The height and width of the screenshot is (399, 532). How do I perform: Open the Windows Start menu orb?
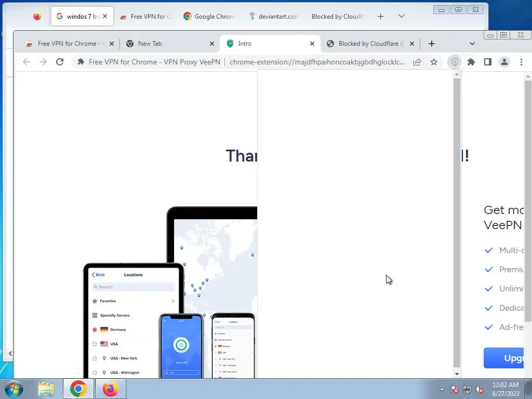(14, 389)
